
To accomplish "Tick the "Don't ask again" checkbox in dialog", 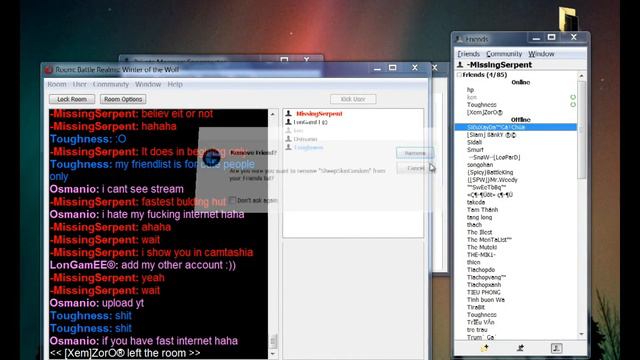I will 233,200.
